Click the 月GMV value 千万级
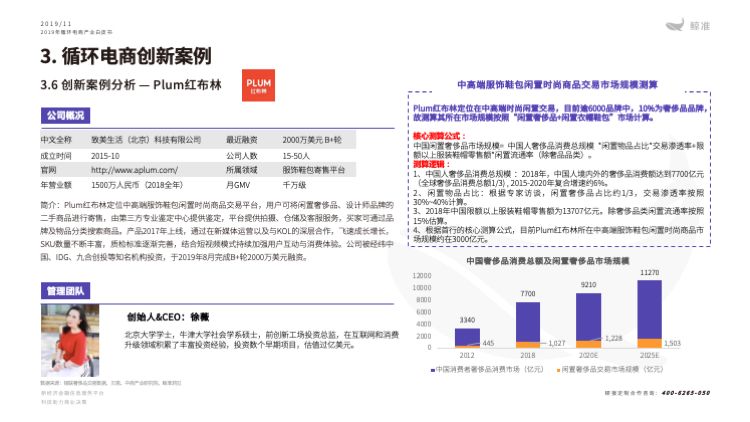Screen dimensions: 750x422 [x=294, y=185]
